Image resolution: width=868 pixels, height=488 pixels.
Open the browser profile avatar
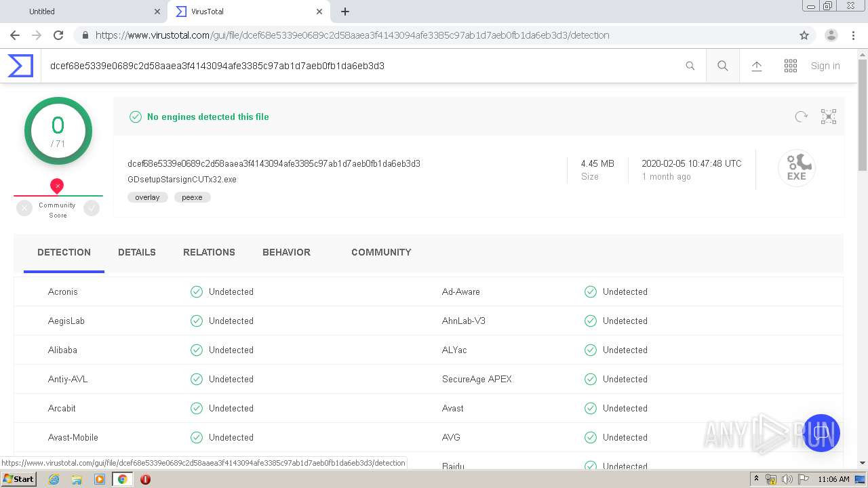[x=831, y=35]
